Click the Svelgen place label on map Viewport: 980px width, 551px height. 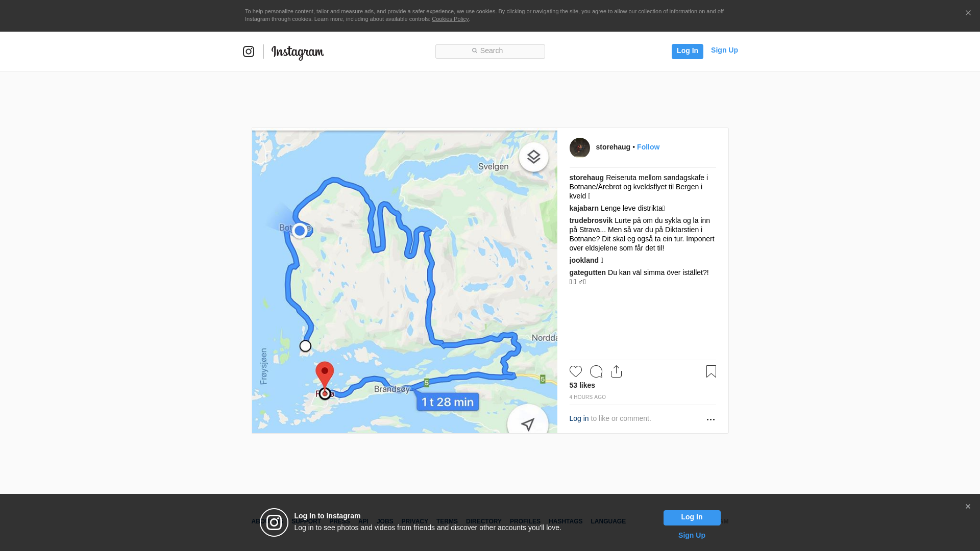click(493, 167)
